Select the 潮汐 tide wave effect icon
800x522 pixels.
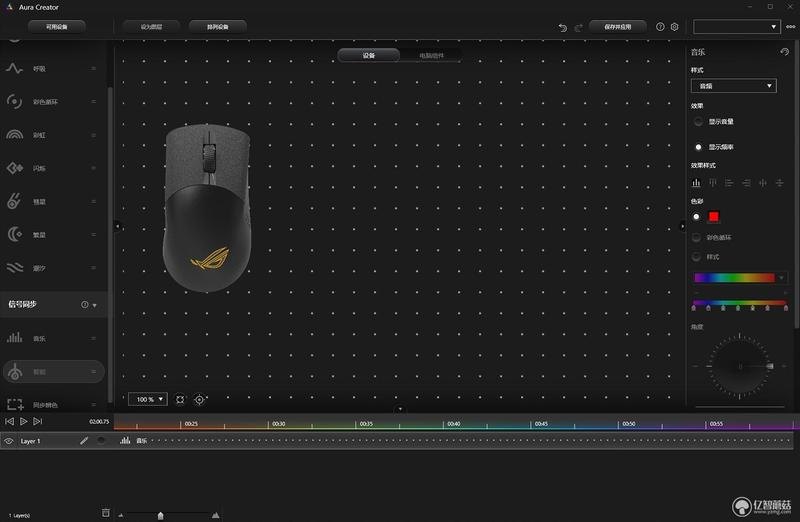14,267
